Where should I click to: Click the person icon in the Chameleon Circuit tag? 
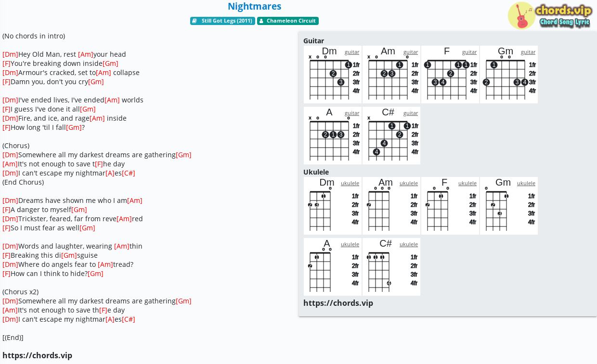(261, 21)
